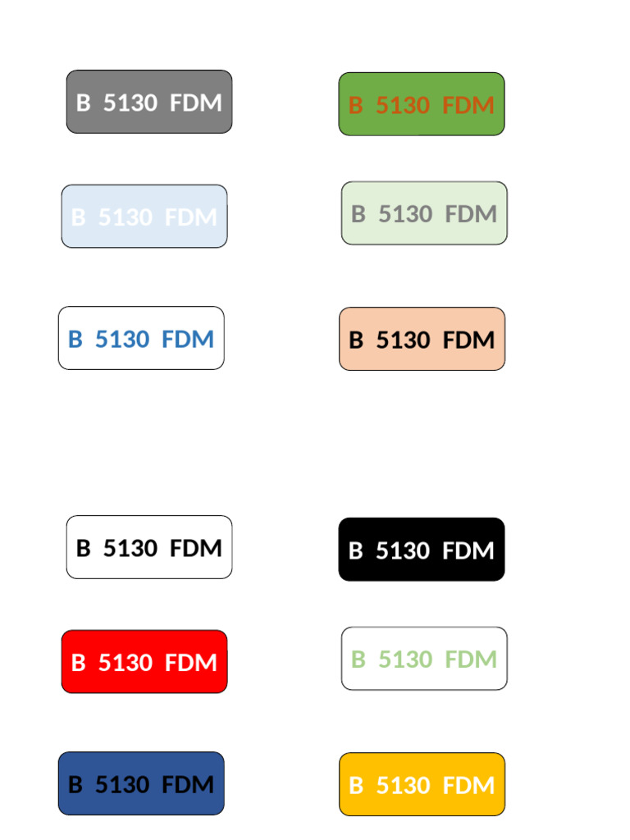Click FDM text on the peach plate
This screenshot has height=840, width=630.
(468, 340)
